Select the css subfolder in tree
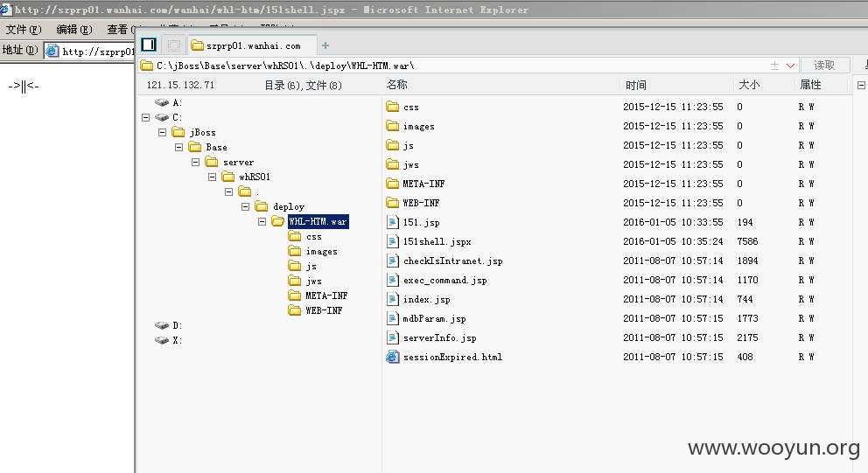The height and width of the screenshot is (473, 868). [x=314, y=236]
